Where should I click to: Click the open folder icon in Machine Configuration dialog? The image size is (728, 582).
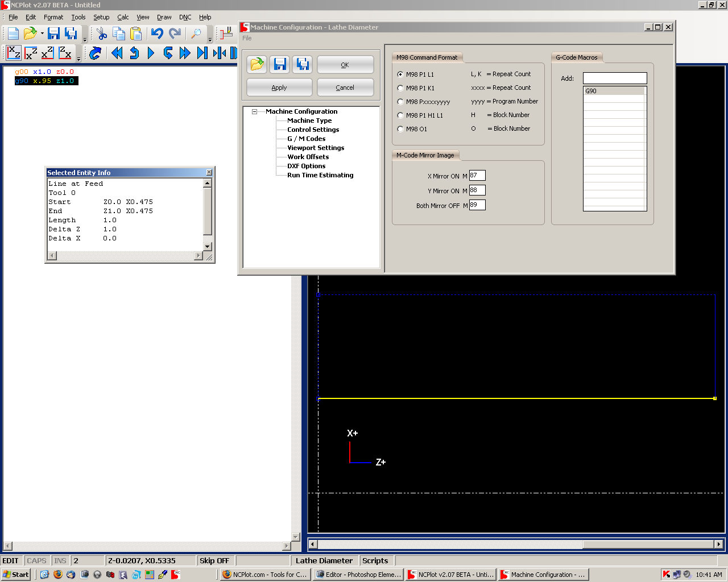click(257, 64)
